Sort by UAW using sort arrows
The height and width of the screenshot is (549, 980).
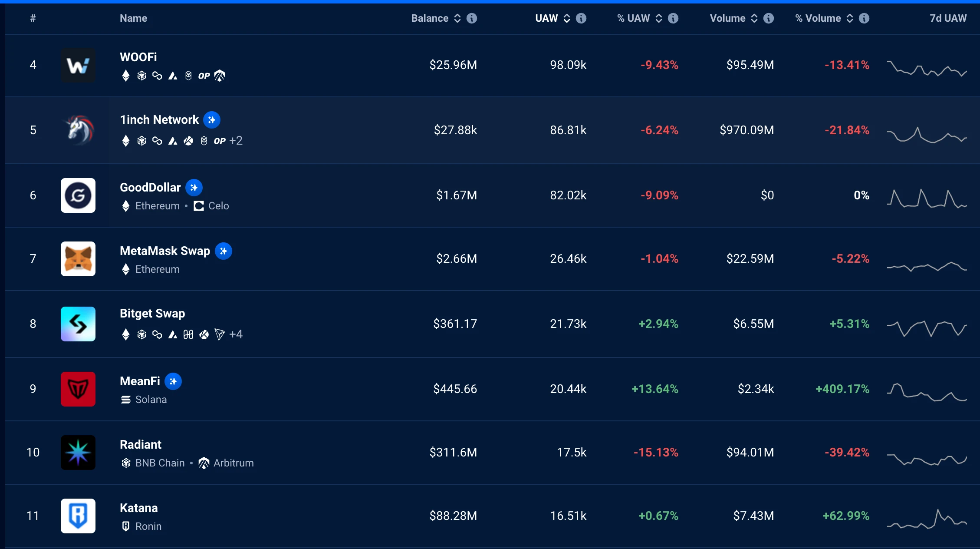click(567, 18)
